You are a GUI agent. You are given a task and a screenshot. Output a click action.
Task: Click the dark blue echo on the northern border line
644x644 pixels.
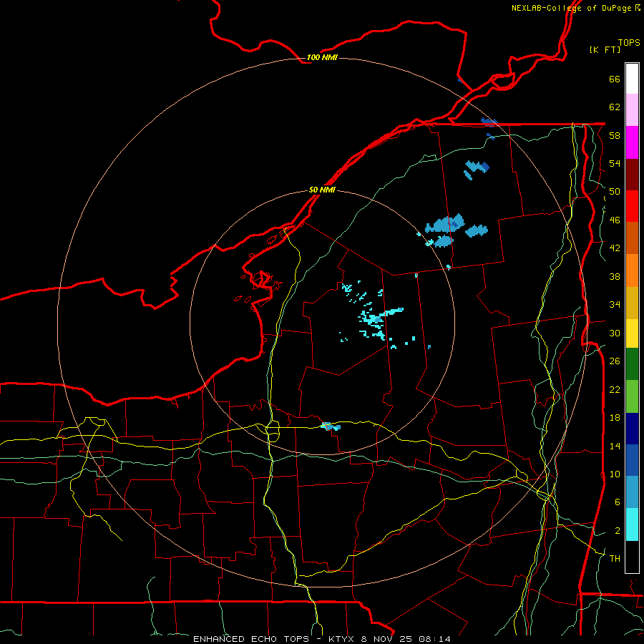(489, 122)
